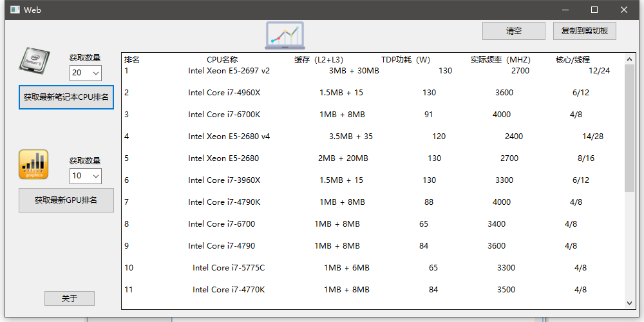
Task: Click the CPU名称 column header text
Action: pyautogui.click(x=222, y=60)
